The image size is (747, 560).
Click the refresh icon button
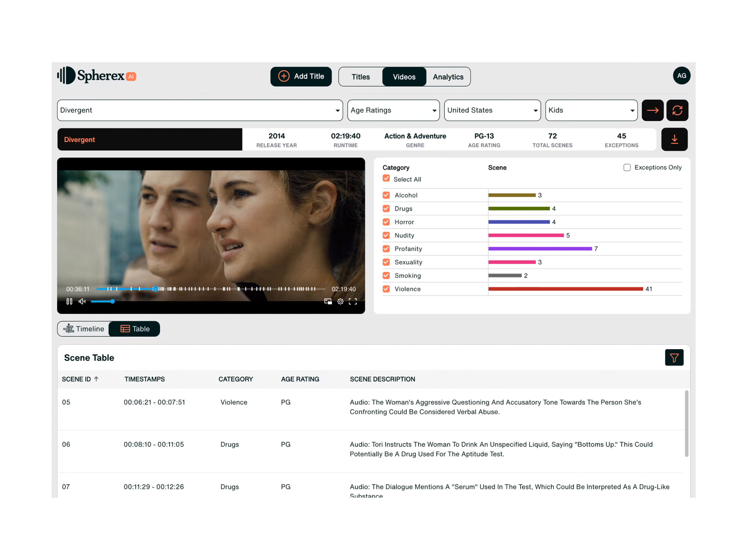[677, 110]
